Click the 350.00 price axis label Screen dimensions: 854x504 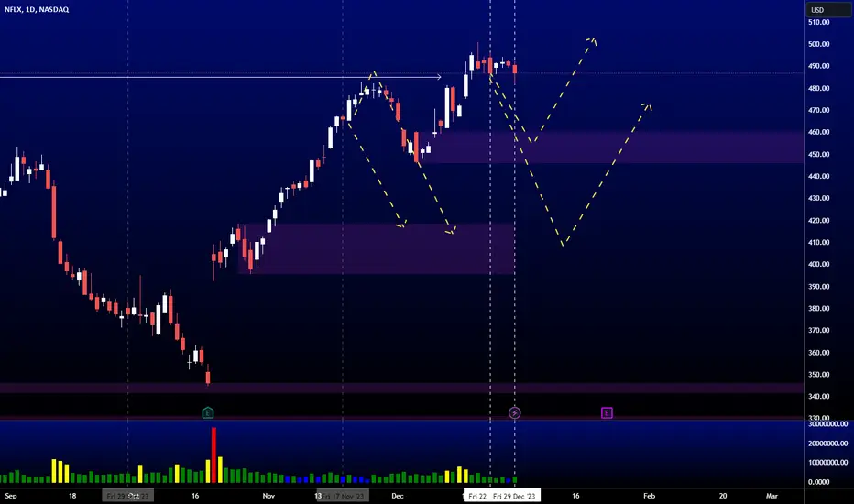pos(818,375)
